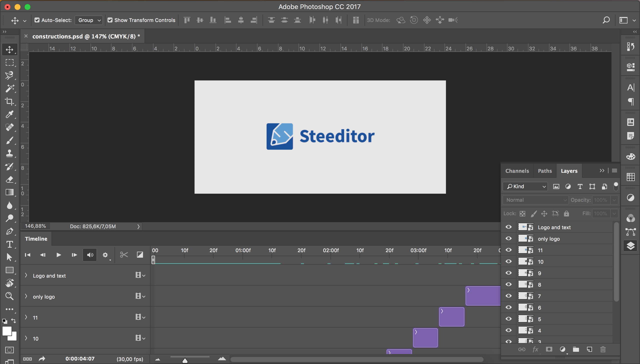
Task: Click the timeline zoom slider handle
Action: click(x=185, y=361)
